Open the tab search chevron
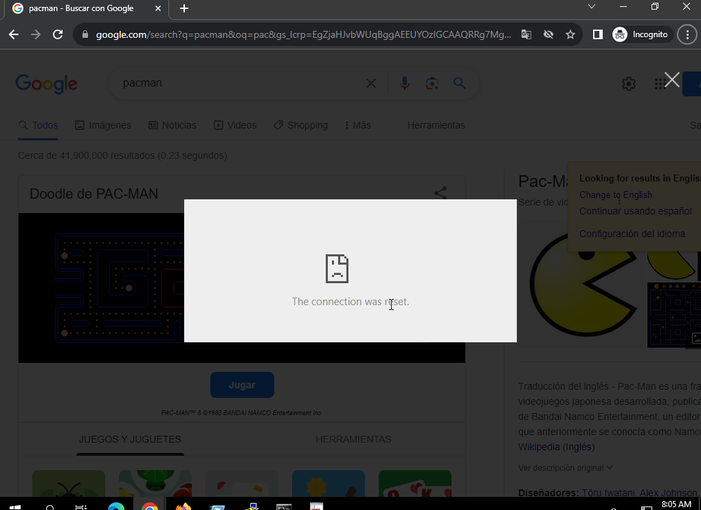This screenshot has width=701, height=510. [591, 6]
